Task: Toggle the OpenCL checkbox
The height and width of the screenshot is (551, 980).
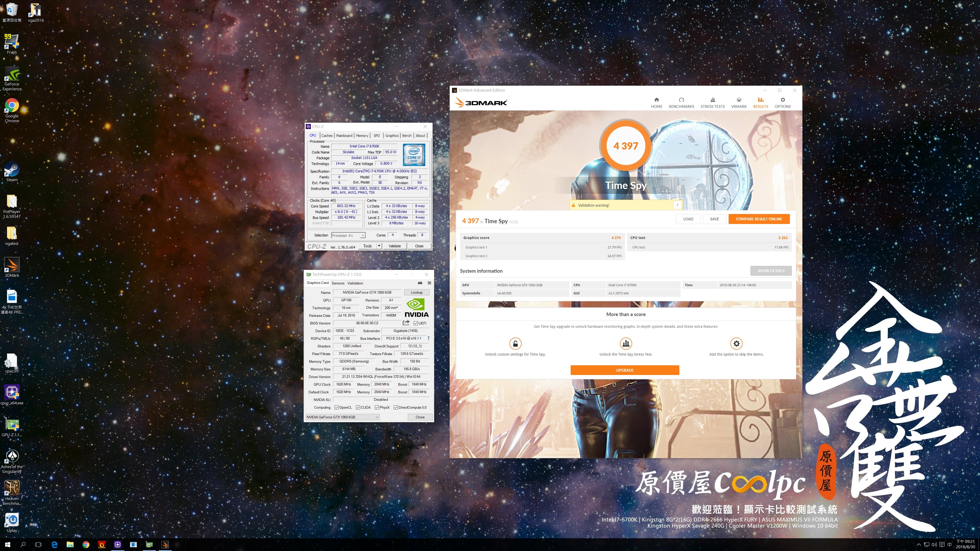Action: click(337, 407)
